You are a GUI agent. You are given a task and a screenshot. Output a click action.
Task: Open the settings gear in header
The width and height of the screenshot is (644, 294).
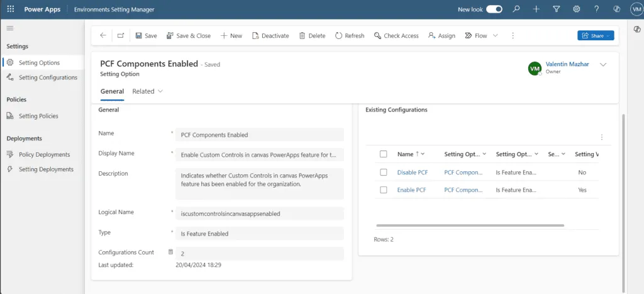click(x=577, y=9)
